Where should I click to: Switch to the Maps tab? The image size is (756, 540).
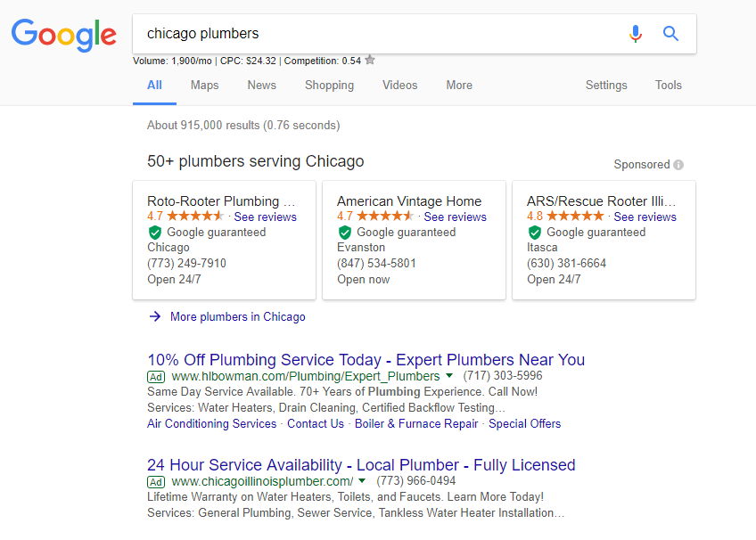click(x=204, y=86)
